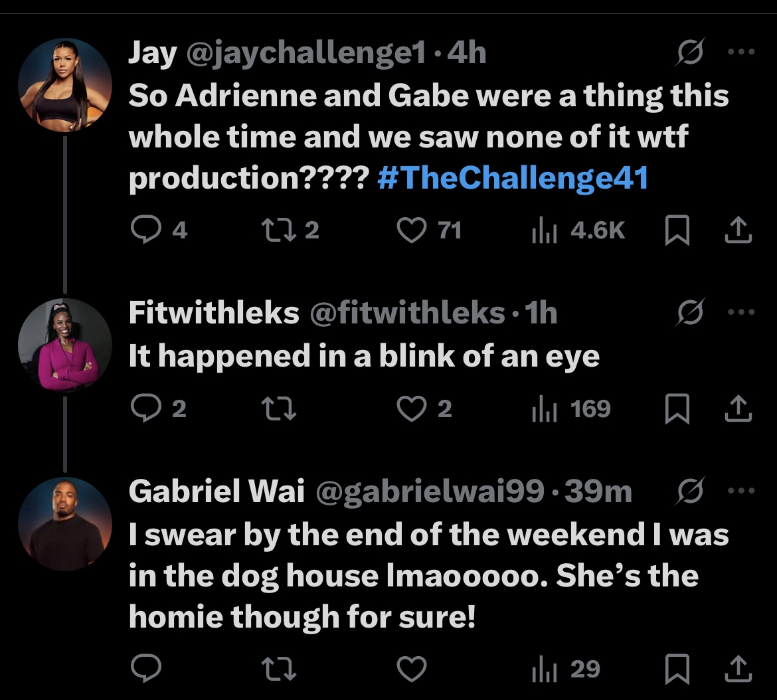Share Gabriel Wai's reply

(x=738, y=669)
